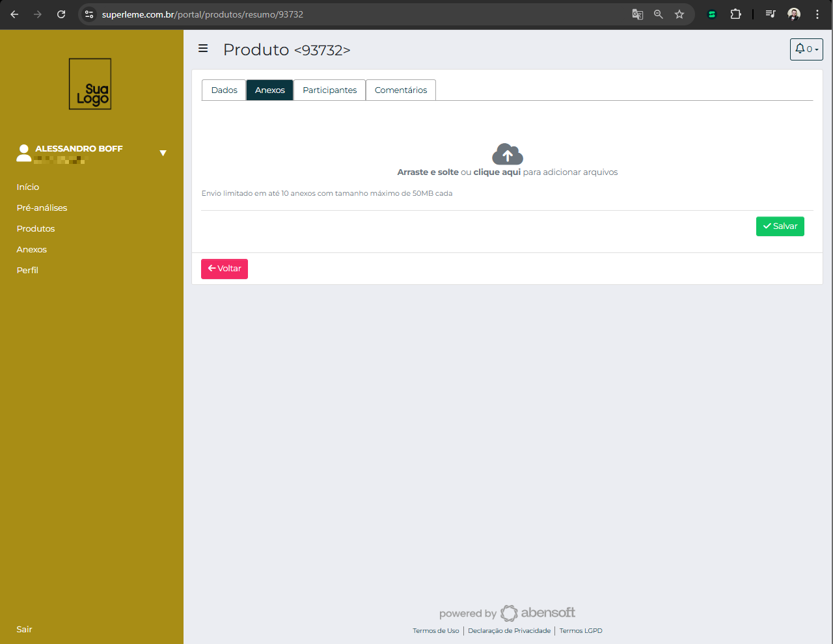The height and width of the screenshot is (644, 833).
Task: Click the 'Envio limitado em até 10 anexos' note
Action: tap(327, 193)
